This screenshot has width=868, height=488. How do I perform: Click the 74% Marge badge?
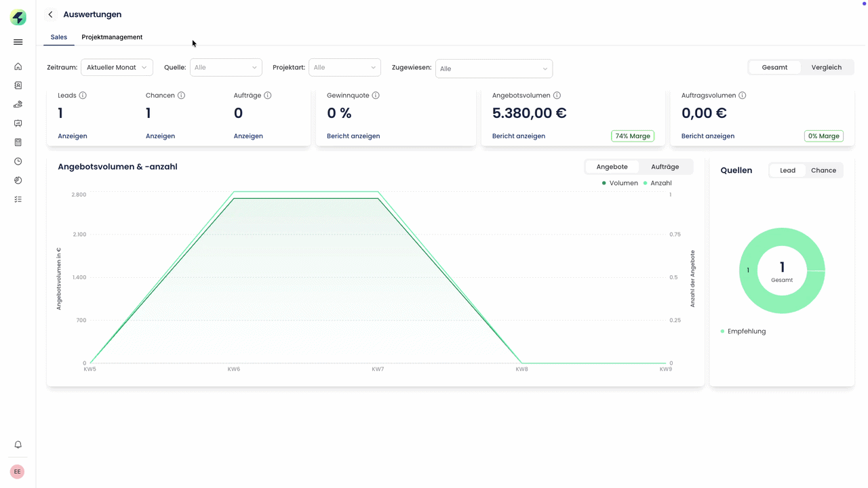point(633,136)
